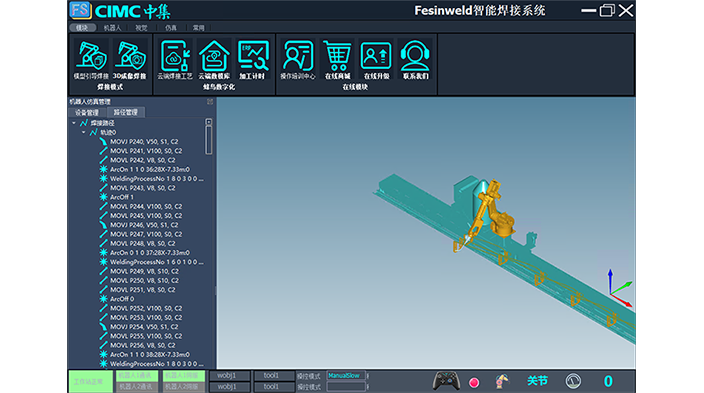704x393 pixels.
Task: Click the 机器人1伺服 servo indicator
Action: click(x=183, y=375)
